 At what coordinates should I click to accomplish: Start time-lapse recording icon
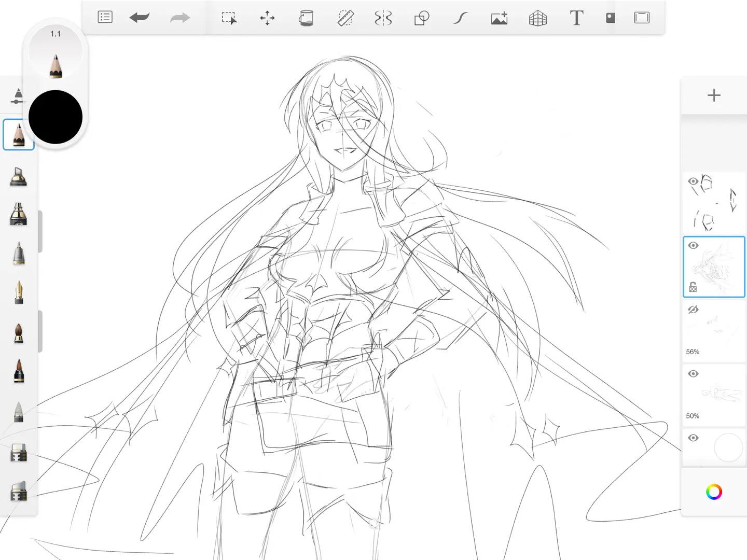611,18
